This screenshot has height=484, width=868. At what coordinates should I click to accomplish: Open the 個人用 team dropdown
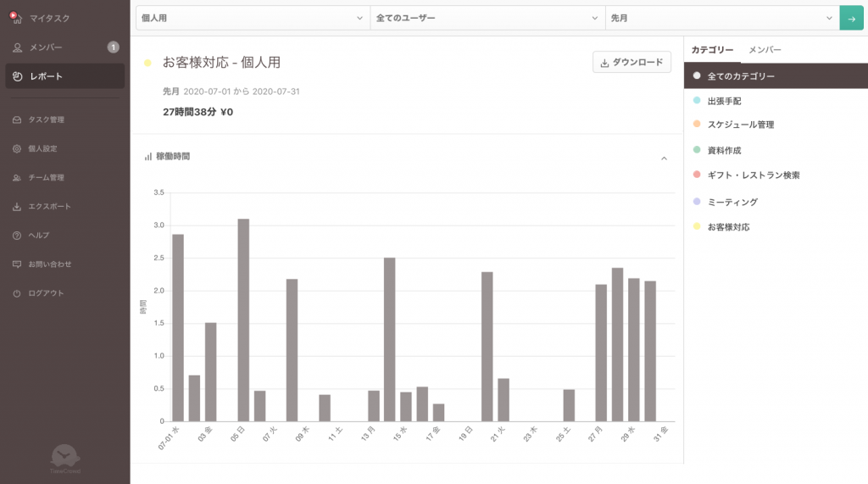click(x=253, y=17)
